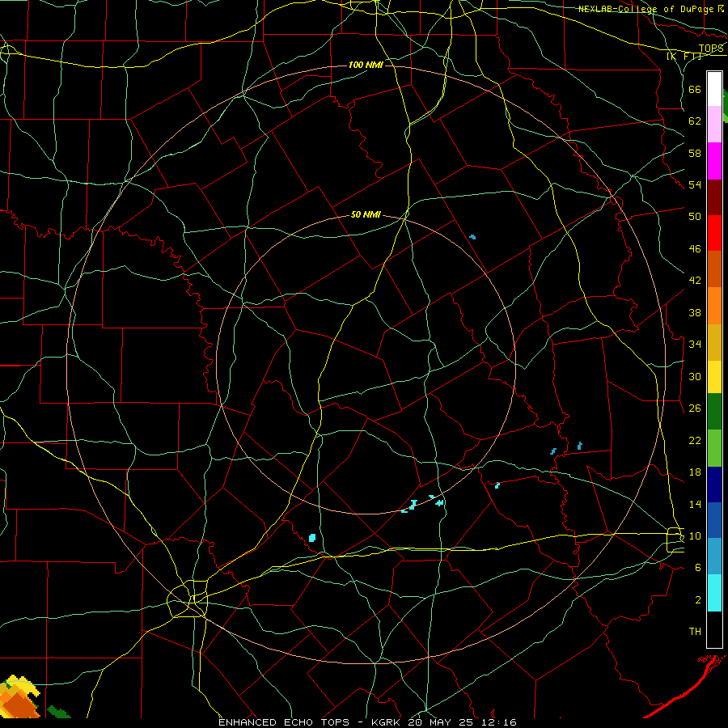
Task: Select the burnt orange legend swatch
Action: click(714, 269)
